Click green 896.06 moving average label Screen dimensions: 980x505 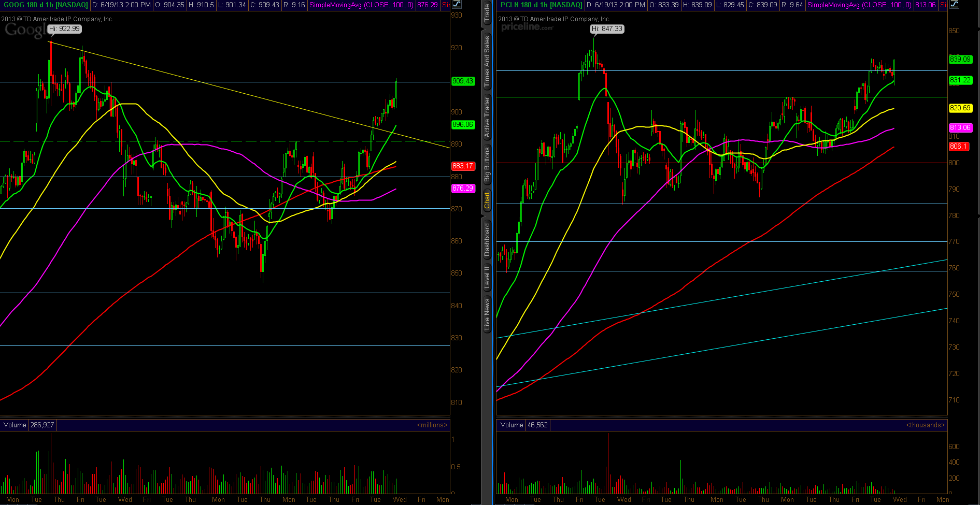[463, 125]
